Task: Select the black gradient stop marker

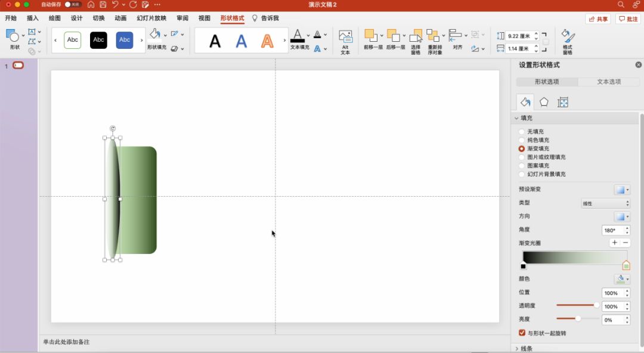Action: point(523,265)
